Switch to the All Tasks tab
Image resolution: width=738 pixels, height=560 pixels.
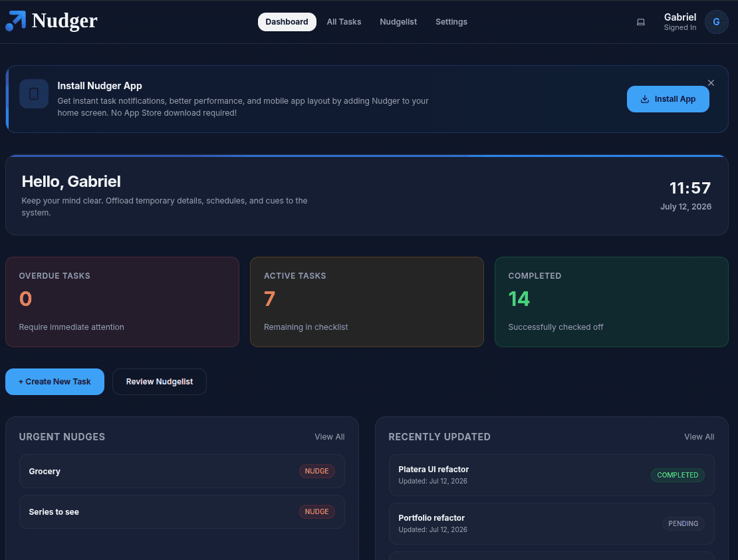[x=344, y=22]
